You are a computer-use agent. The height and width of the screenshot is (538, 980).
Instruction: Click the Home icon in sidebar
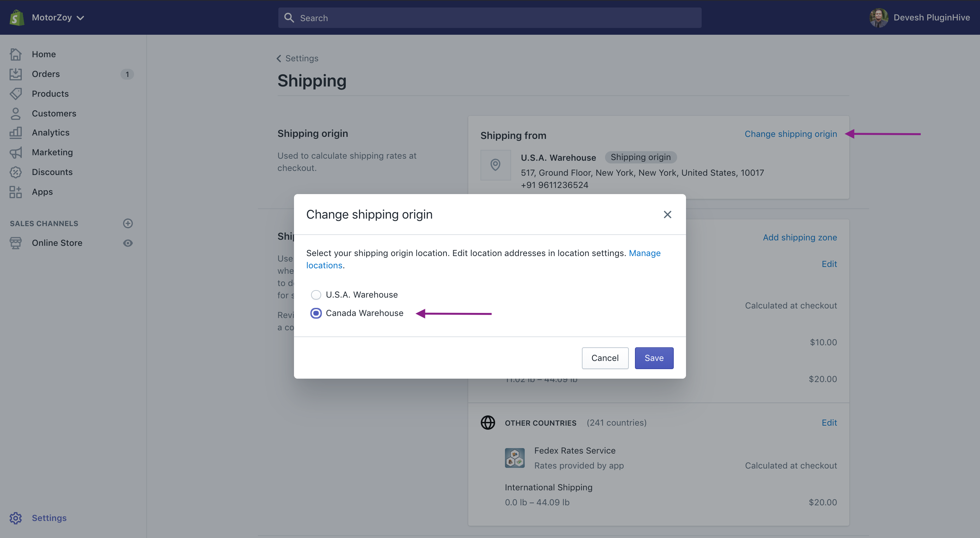coord(16,54)
